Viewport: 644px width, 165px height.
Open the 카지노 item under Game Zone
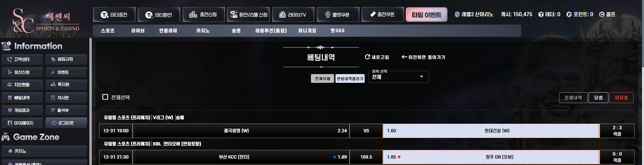[x=44, y=151]
